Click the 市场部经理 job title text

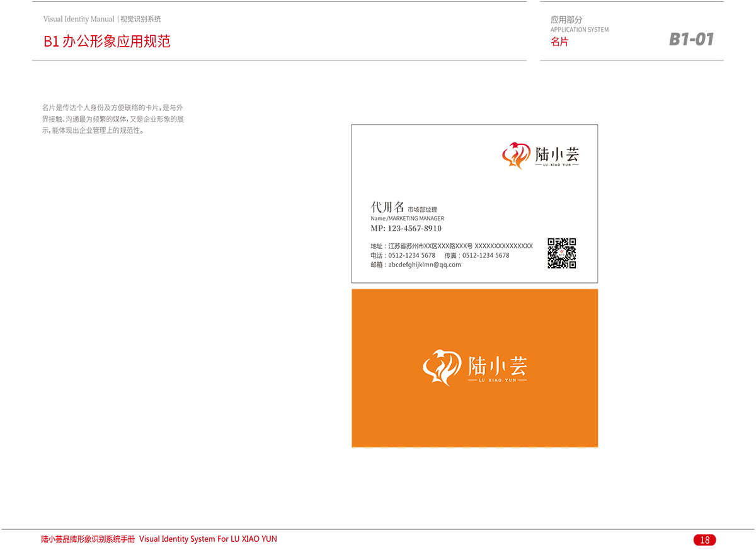422,209
